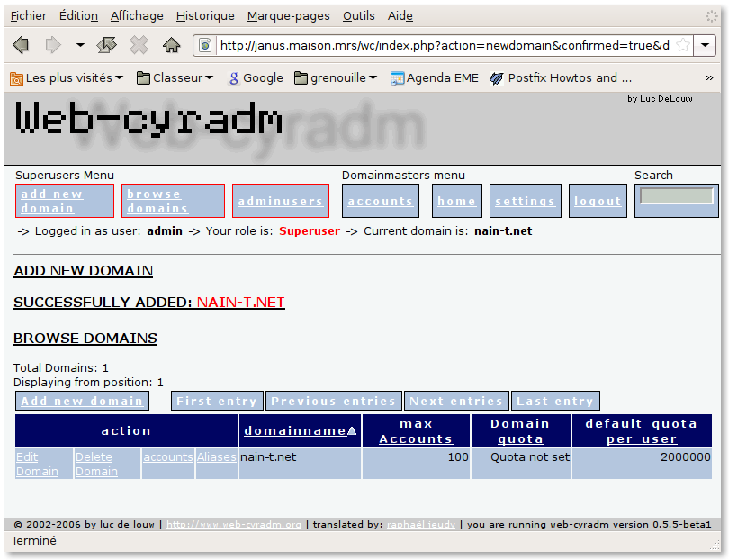Screen dimensions: 729x560
Task: Open the Historique menu
Action: point(205,16)
